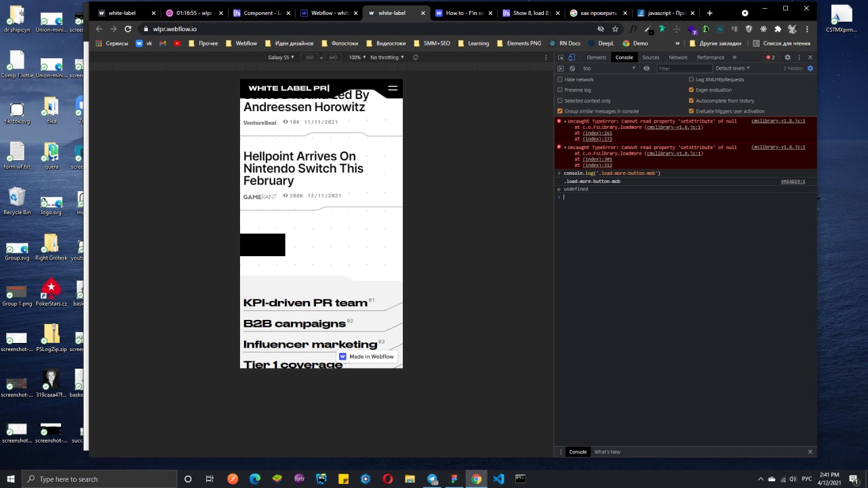
Task: Open the Сервисы apps shortcut in the bookmarks bar
Action: (x=113, y=43)
